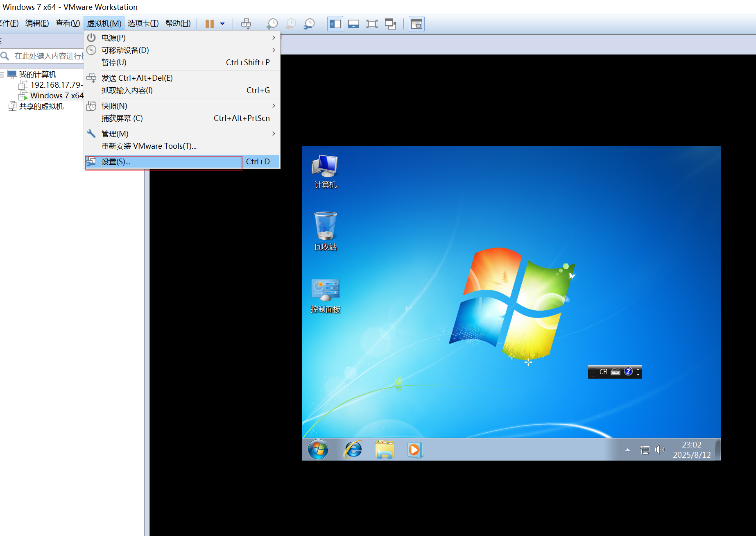
Task: Open the 帮助(H) menu
Action: [178, 23]
